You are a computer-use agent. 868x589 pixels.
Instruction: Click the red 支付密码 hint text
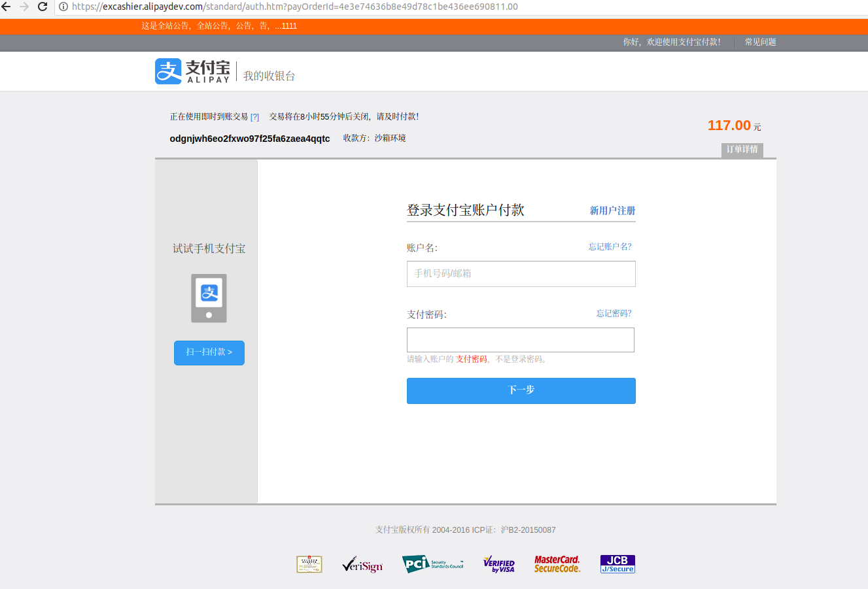[472, 360]
